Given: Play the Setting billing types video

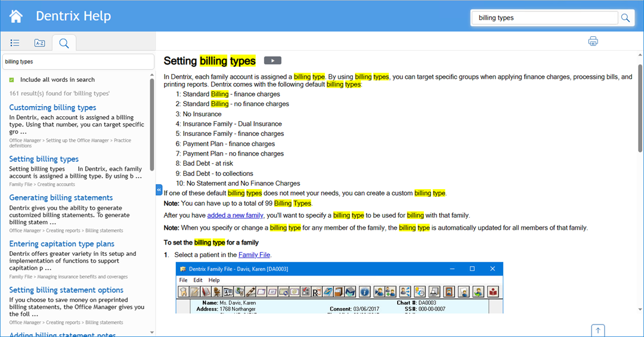Looking at the screenshot, I should (x=273, y=60).
